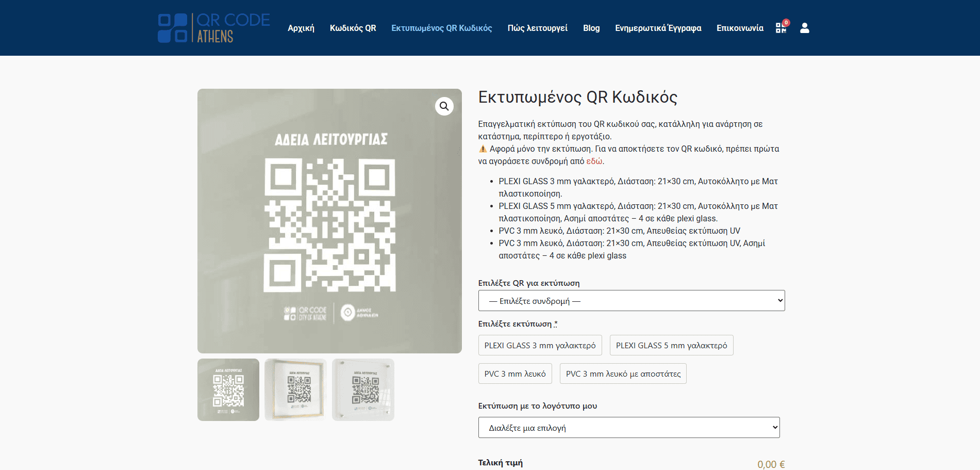
Task: Select the PVC 3 mm λευκό option
Action: 514,374
